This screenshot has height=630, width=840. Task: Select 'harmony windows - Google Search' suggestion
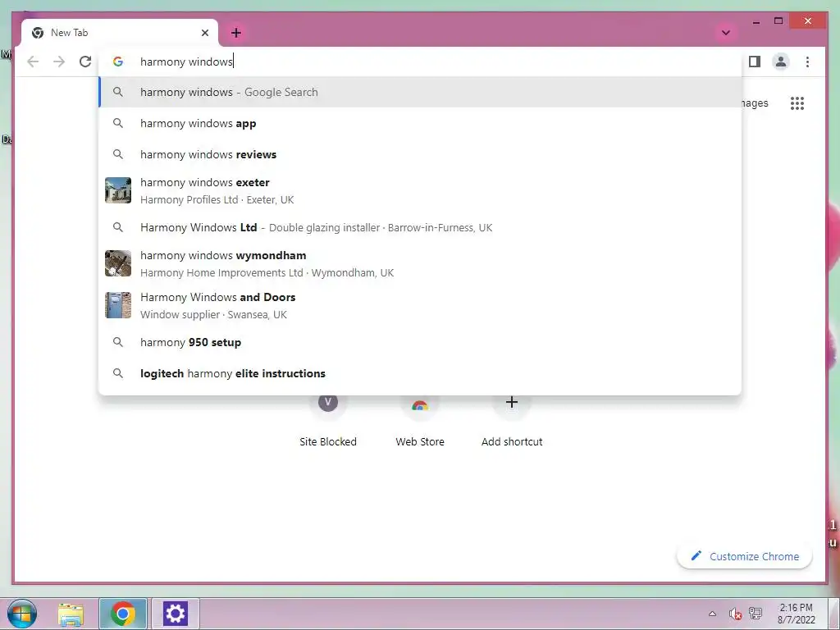[420, 92]
